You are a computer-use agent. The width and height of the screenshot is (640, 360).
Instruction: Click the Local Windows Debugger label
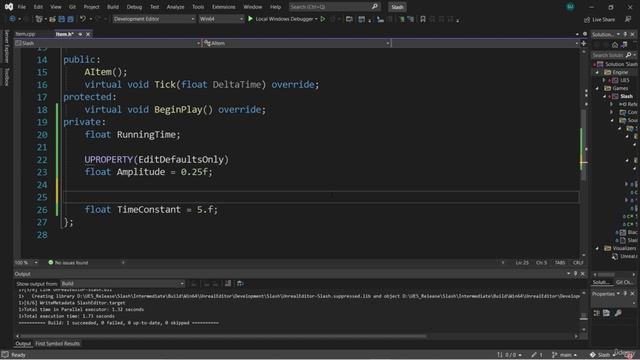[284, 19]
